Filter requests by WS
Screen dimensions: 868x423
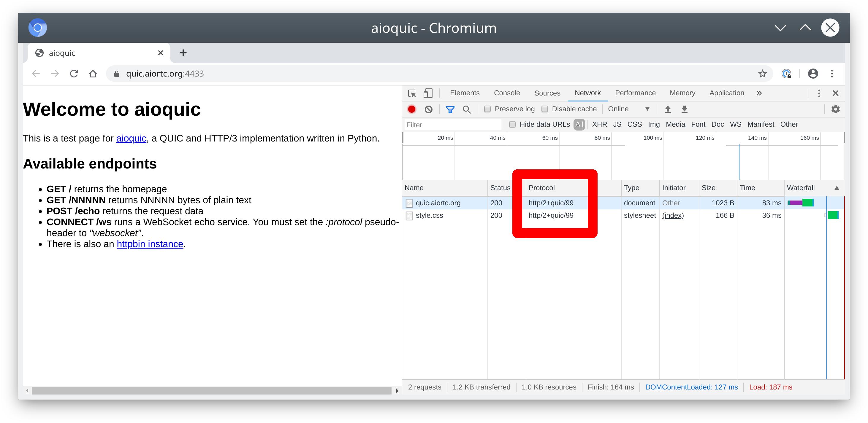click(x=736, y=125)
